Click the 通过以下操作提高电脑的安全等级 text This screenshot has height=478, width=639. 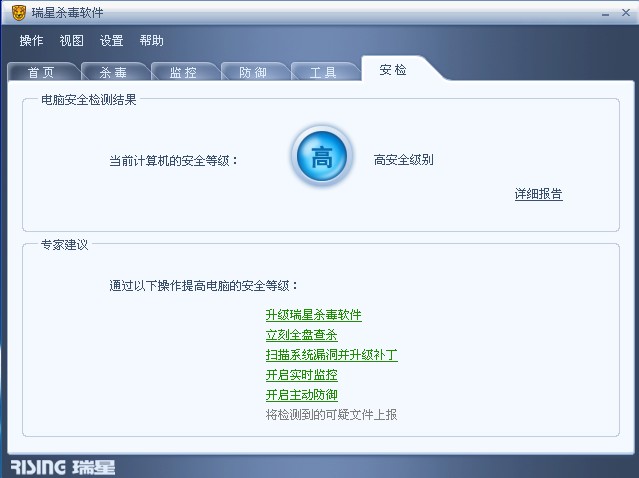pyautogui.click(x=203, y=285)
